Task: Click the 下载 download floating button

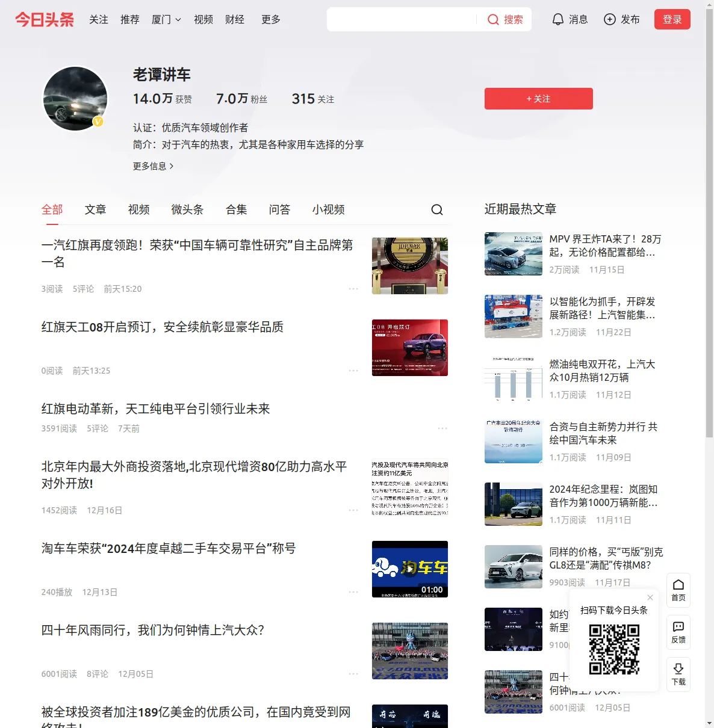Action: (x=678, y=674)
